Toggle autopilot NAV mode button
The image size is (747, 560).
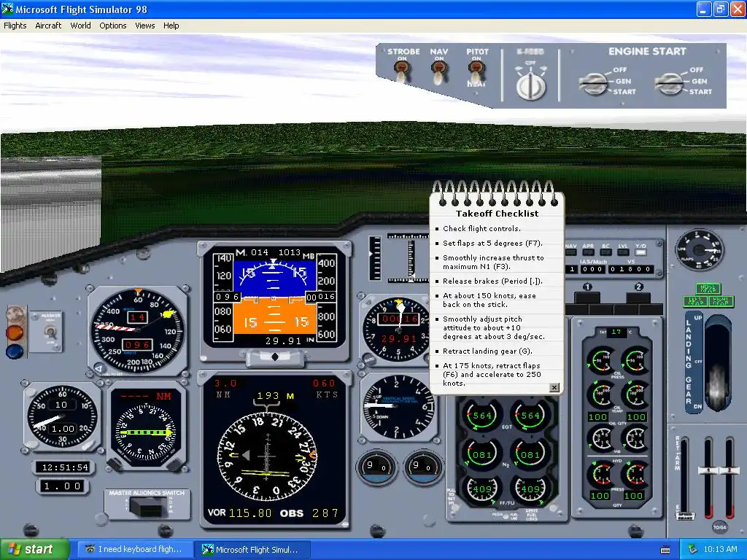pos(570,252)
